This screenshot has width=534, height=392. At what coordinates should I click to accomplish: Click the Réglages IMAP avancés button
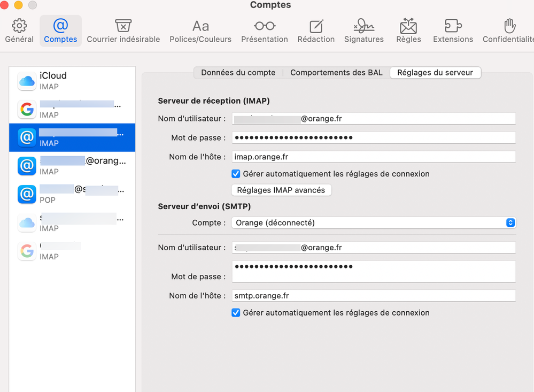point(281,190)
